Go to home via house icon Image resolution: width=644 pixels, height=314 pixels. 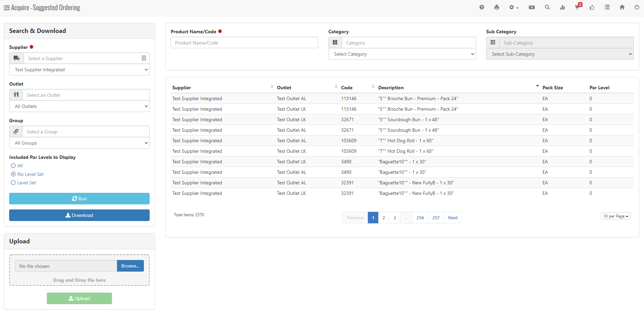click(622, 7)
